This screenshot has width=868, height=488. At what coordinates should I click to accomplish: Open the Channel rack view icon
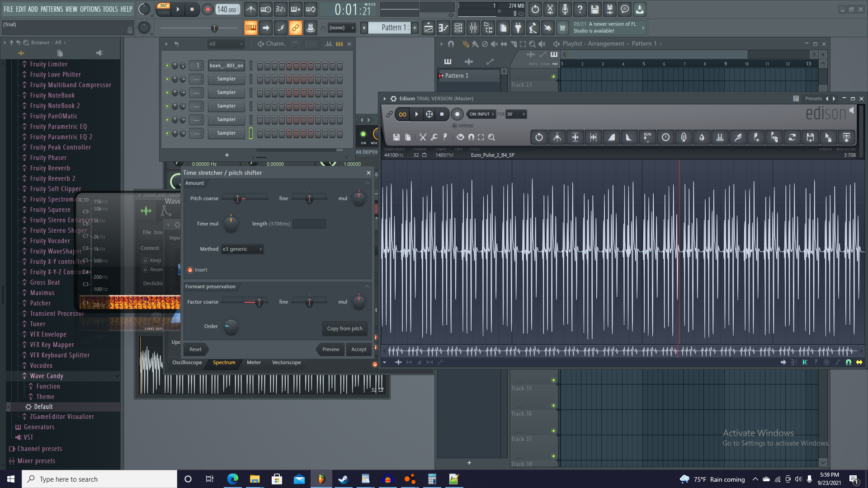(x=458, y=28)
